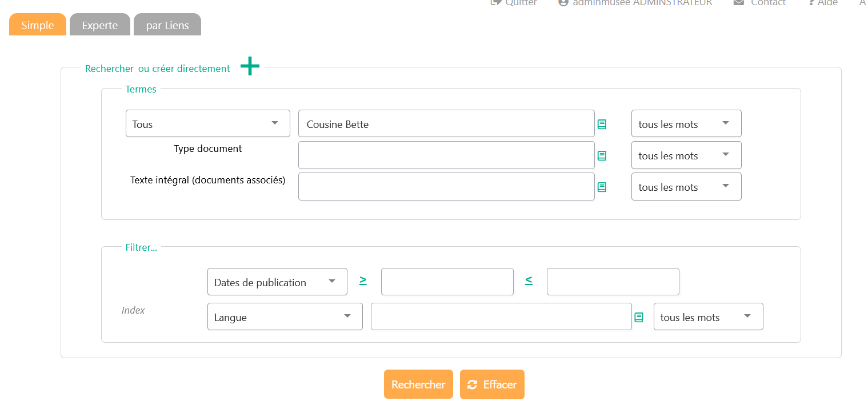Click the Cousine Bette search text field
868x417 pixels.
pyautogui.click(x=446, y=124)
